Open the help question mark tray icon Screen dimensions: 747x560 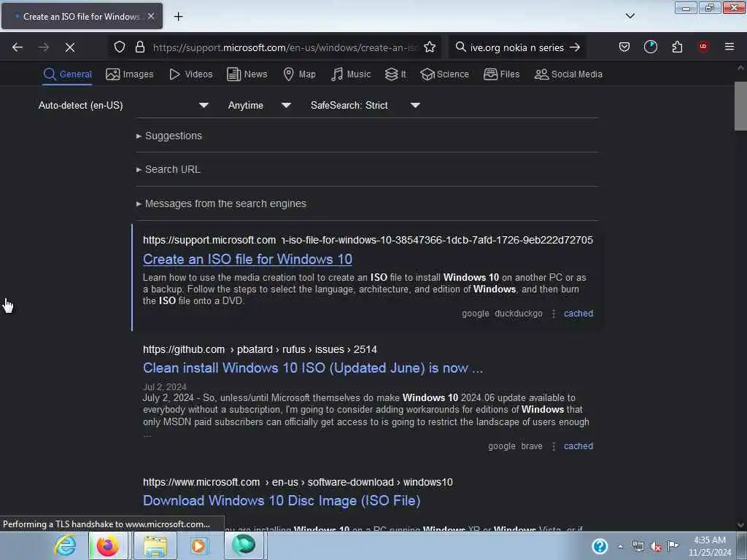[x=600, y=546]
